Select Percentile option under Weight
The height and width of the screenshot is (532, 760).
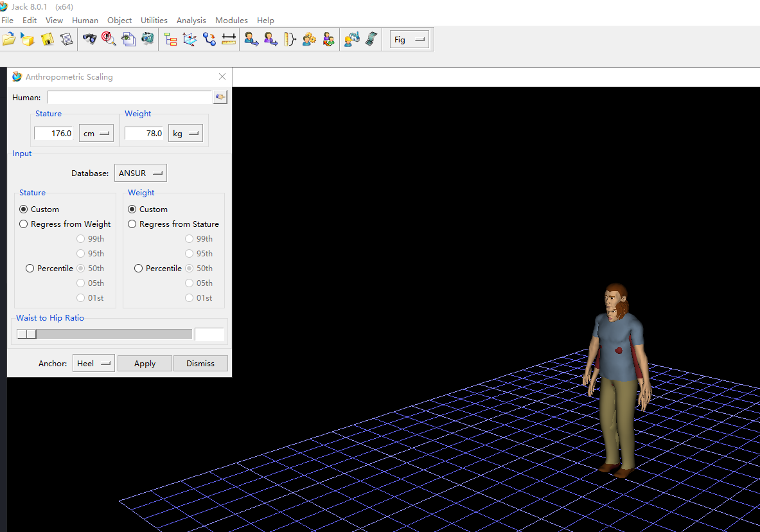click(138, 269)
